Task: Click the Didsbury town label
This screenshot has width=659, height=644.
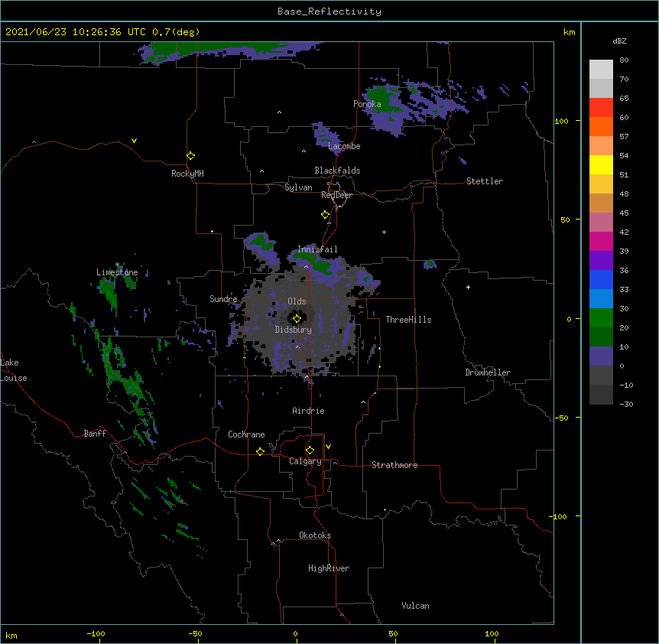Action: click(294, 330)
